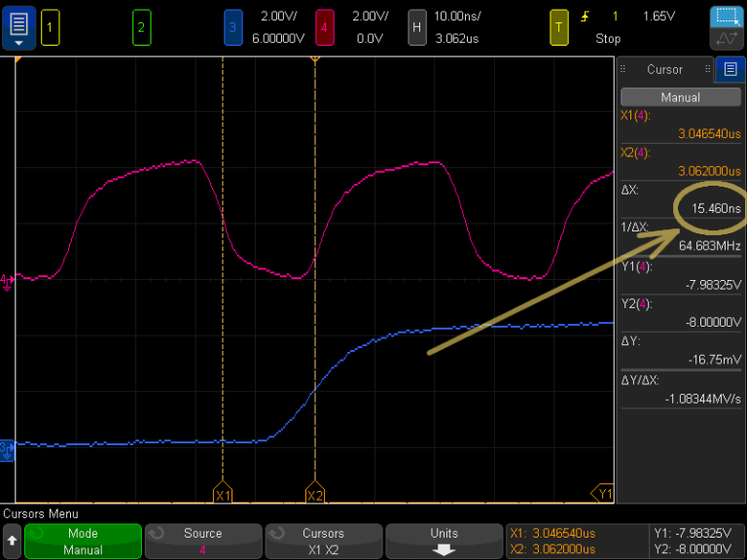Expand the Units softkey menu
The height and width of the screenshot is (560, 747).
tap(444, 542)
